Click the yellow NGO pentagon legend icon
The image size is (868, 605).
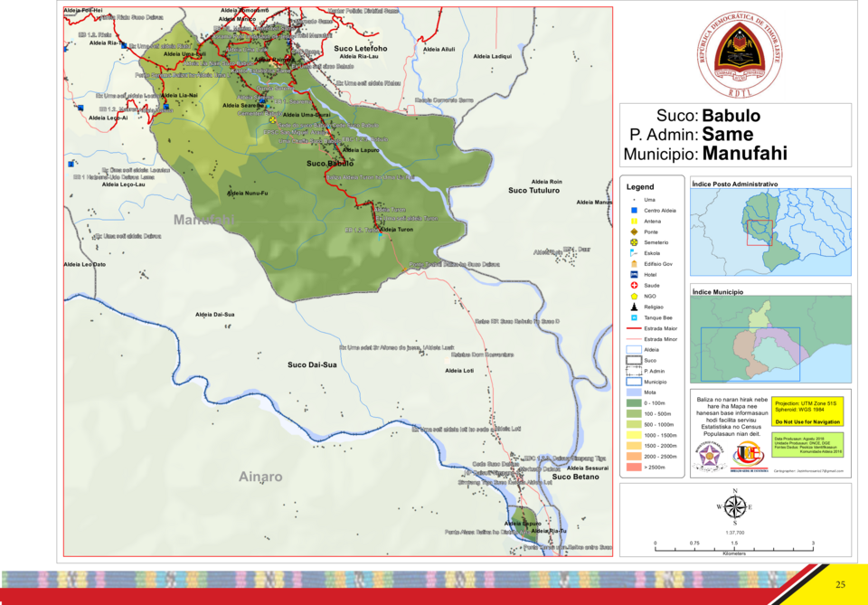point(635,296)
